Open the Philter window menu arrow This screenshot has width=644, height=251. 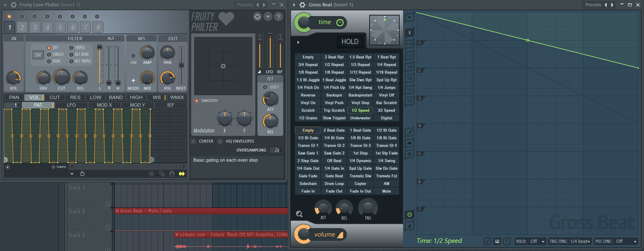5,4
